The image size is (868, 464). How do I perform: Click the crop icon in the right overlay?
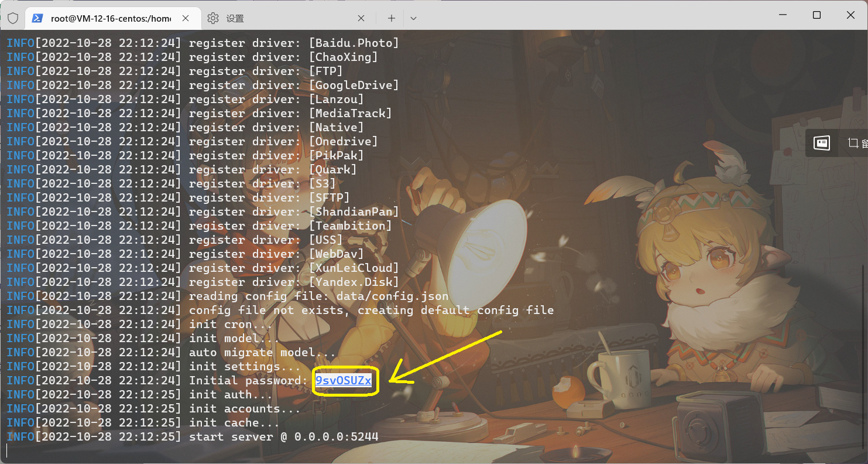pos(852,143)
